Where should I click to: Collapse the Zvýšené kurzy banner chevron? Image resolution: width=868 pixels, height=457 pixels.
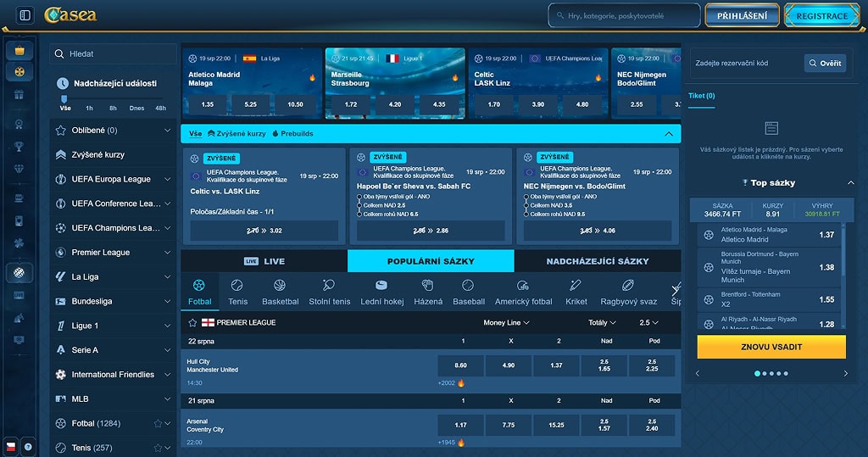[669, 134]
